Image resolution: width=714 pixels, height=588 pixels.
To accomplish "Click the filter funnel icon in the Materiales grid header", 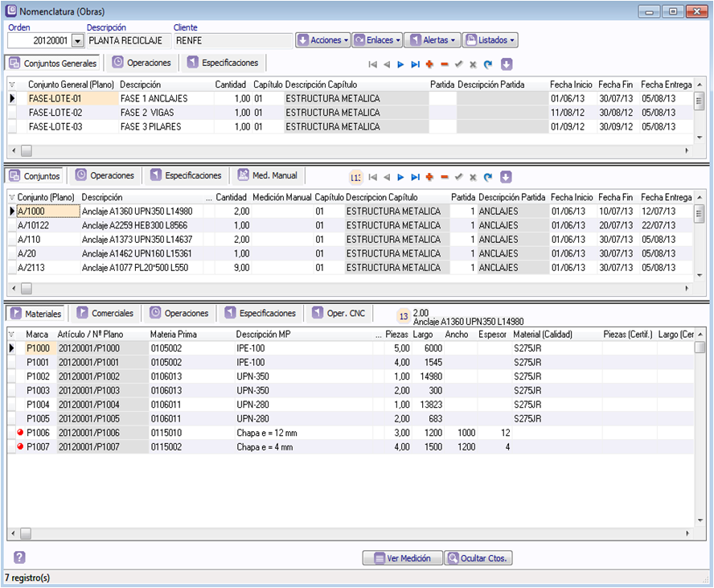I will coord(12,335).
